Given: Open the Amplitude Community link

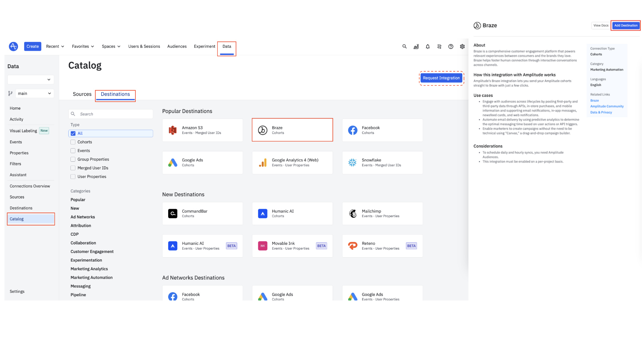Looking at the screenshot, I should coord(607,106).
